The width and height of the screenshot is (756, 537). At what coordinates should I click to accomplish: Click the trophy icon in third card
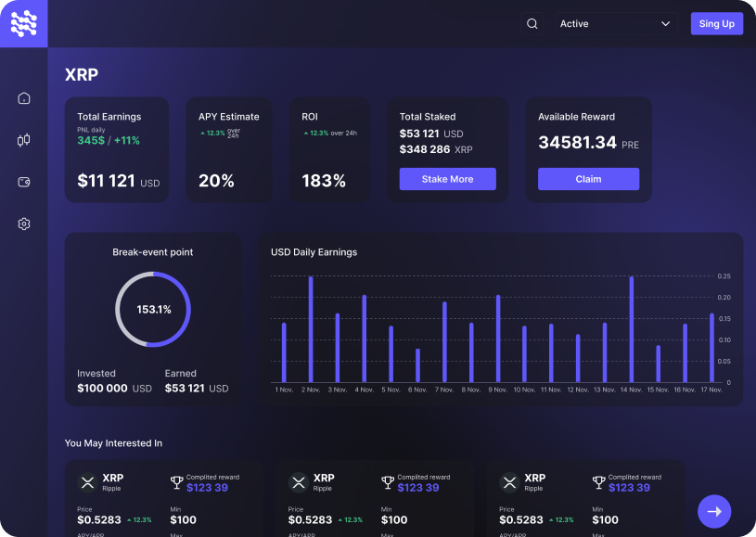[599, 482]
